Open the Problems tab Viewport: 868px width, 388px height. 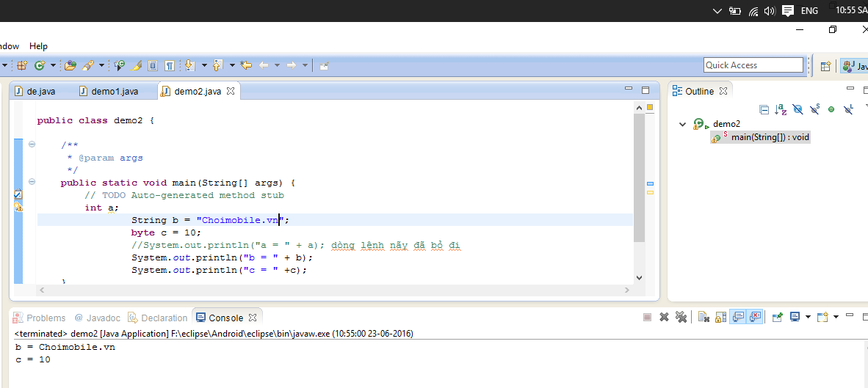[x=40, y=318]
